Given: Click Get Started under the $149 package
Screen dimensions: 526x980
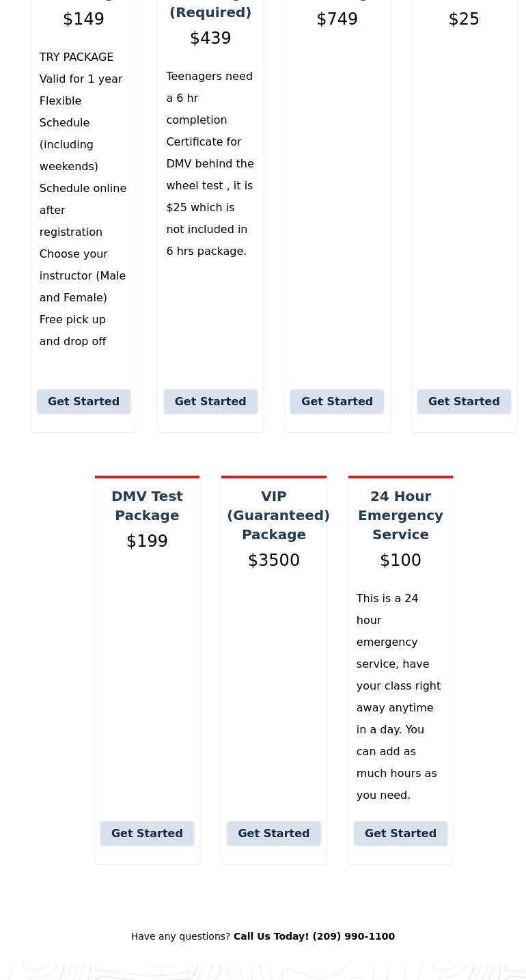Looking at the screenshot, I should 83,401.
